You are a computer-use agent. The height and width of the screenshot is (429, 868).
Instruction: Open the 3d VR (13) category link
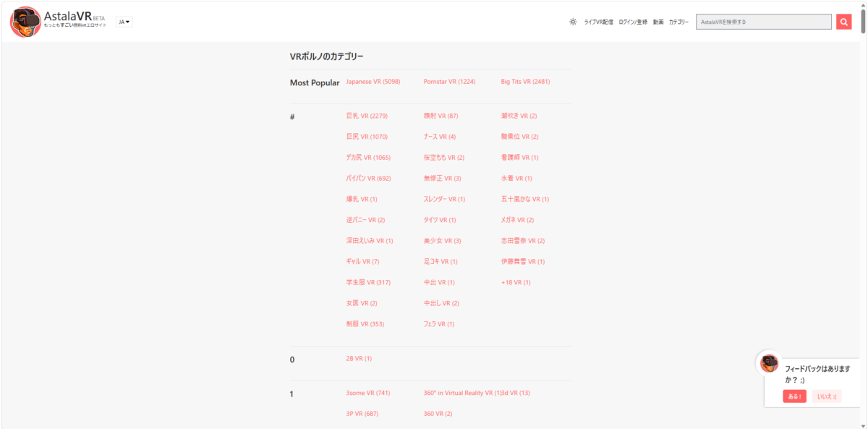516,393
